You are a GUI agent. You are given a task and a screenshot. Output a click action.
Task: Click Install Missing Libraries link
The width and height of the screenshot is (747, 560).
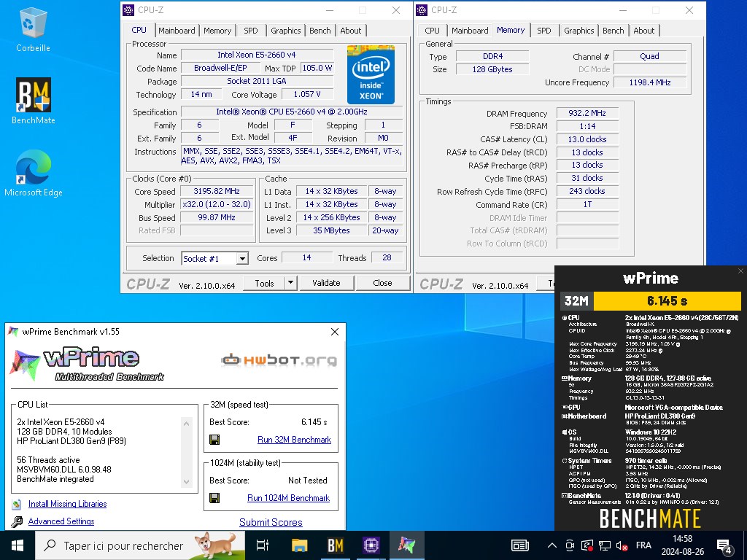tap(67, 504)
